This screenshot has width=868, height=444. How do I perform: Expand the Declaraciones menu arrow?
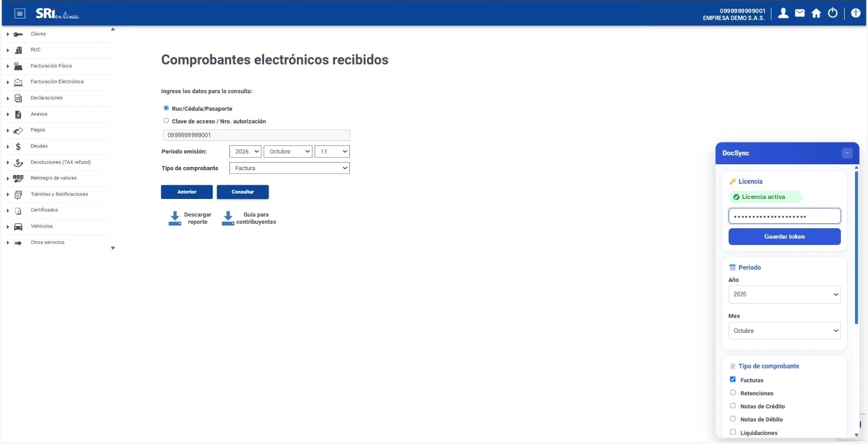coord(8,99)
